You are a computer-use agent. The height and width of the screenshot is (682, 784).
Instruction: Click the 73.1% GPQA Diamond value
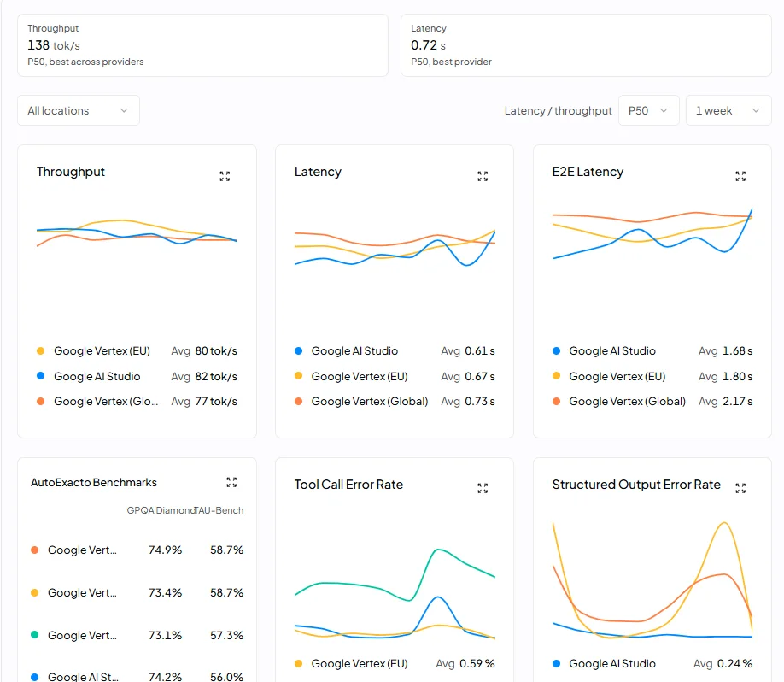point(165,636)
